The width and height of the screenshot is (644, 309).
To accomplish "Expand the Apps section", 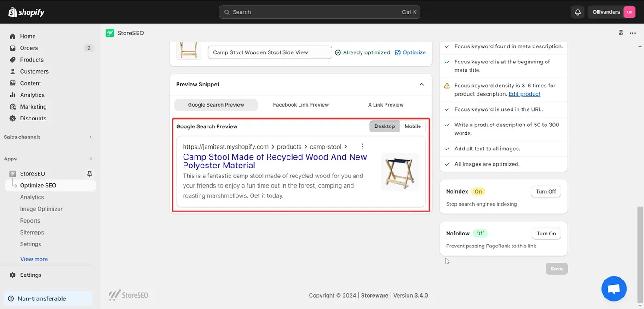I will tap(91, 159).
